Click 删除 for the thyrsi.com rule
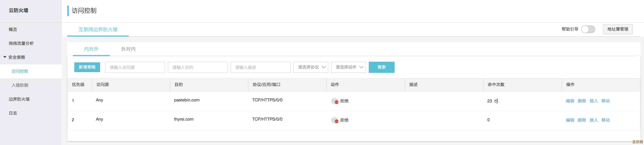This screenshot has width=644, height=145. coord(582,120)
